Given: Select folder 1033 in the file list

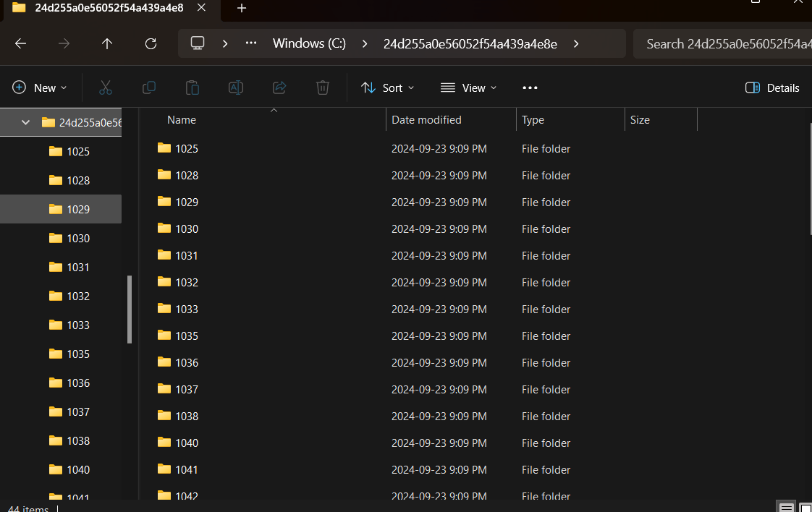Looking at the screenshot, I should 187,310.
